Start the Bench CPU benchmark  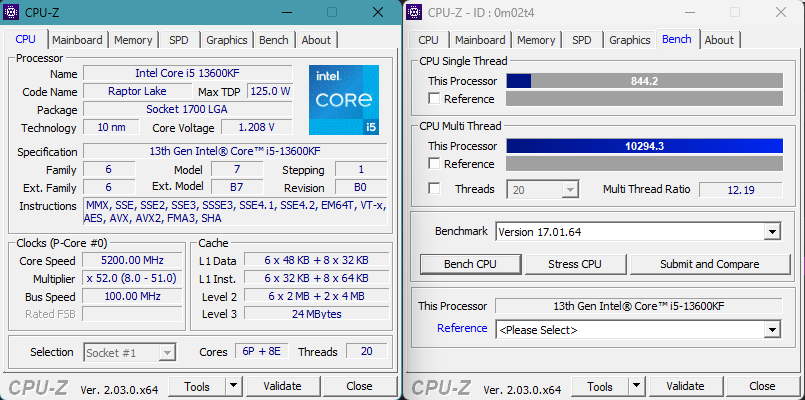tap(470, 264)
